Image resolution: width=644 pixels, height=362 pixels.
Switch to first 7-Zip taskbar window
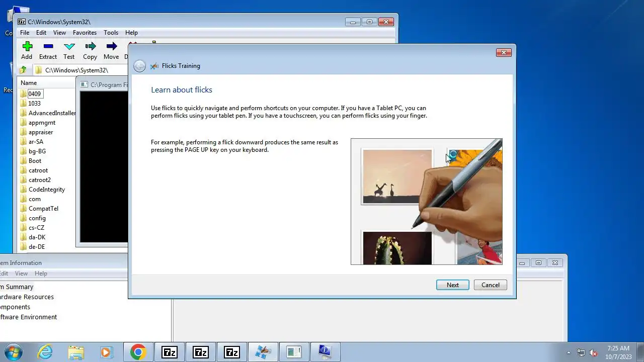170,352
